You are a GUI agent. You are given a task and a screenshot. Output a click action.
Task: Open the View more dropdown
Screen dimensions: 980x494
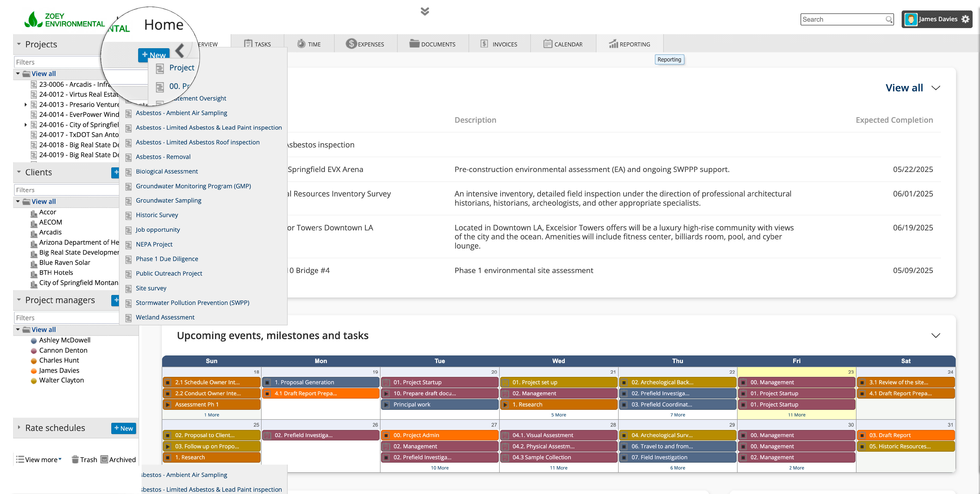[x=39, y=459]
